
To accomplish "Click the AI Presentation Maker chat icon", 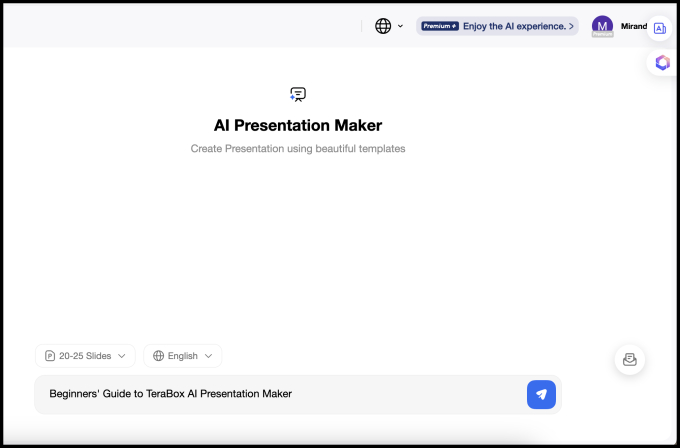I will click(x=298, y=94).
